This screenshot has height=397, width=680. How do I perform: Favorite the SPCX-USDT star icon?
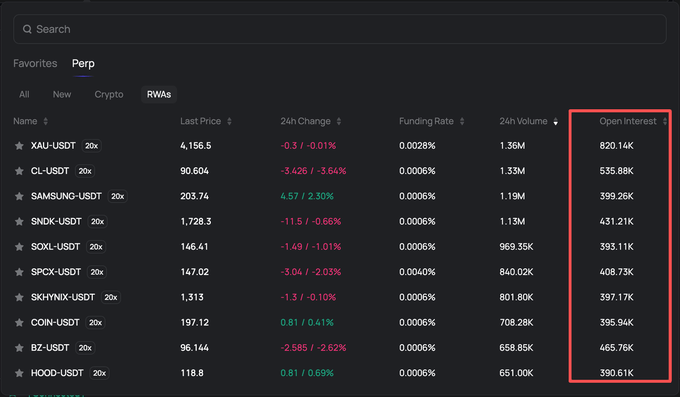point(19,272)
